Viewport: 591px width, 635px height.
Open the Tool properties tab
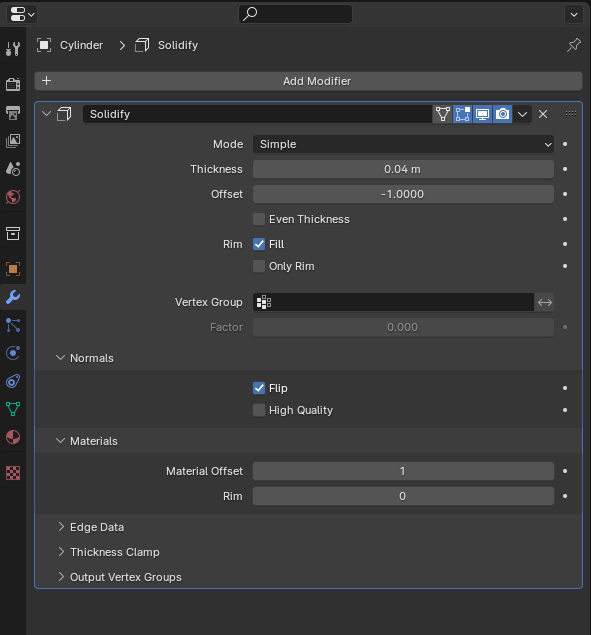coord(13,49)
